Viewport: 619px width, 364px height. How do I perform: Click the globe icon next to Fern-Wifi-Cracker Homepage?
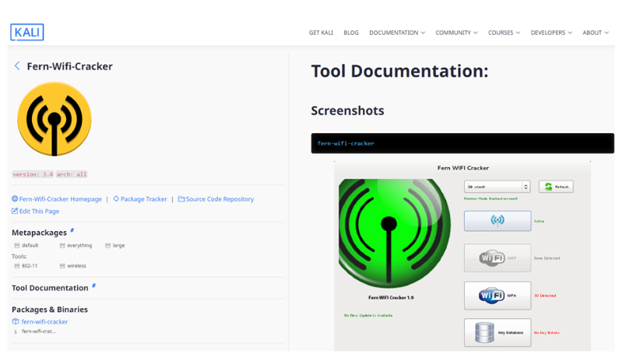click(15, 199)
